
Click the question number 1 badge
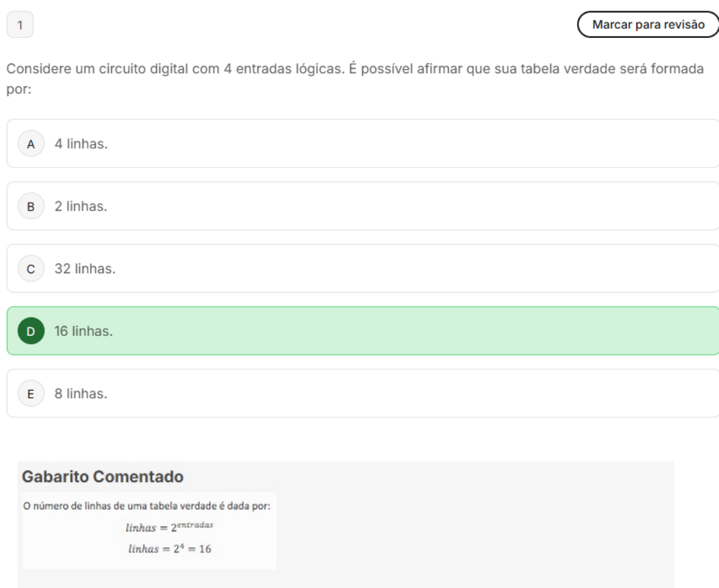[x=20, y=25]
